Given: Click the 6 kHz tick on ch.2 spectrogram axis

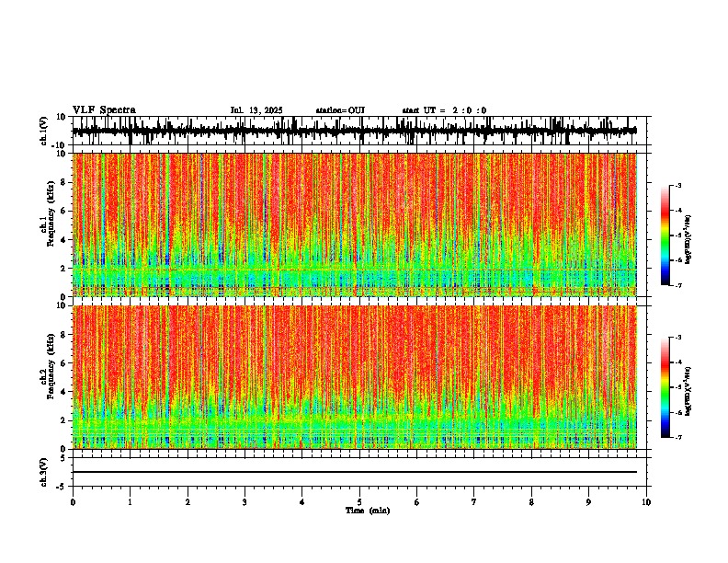Looking at the screenshot, I should coord(63,363).
